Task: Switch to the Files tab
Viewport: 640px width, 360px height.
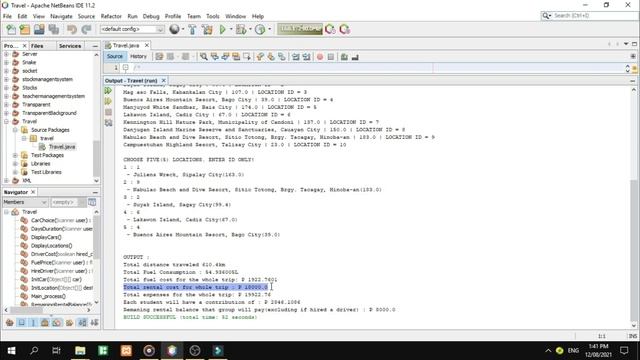Action: pos(37,46)
